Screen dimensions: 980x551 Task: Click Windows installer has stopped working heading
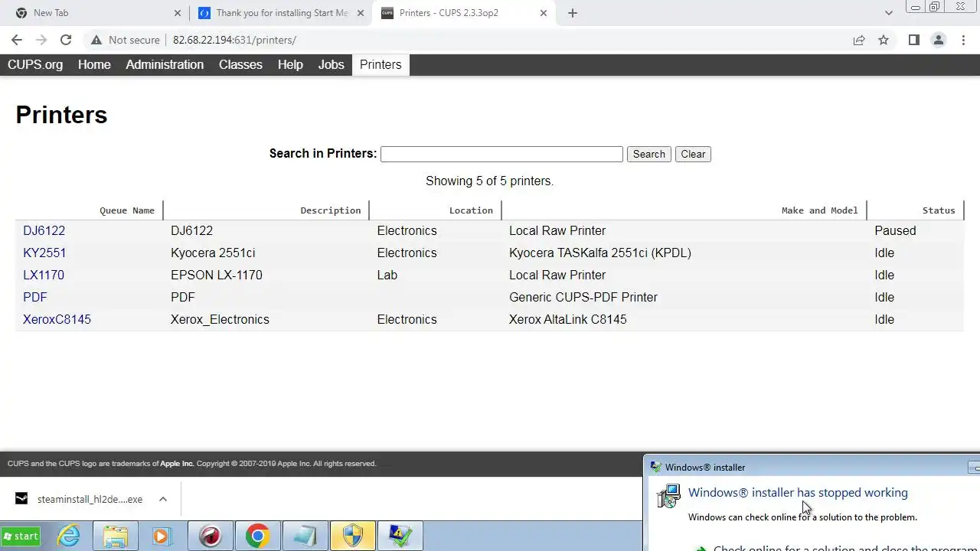point(798,493)
